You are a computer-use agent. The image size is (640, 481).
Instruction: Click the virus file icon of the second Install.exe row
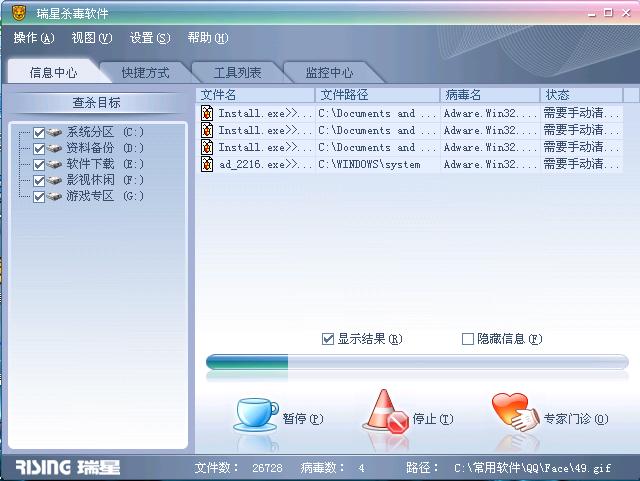pos(207,130)
